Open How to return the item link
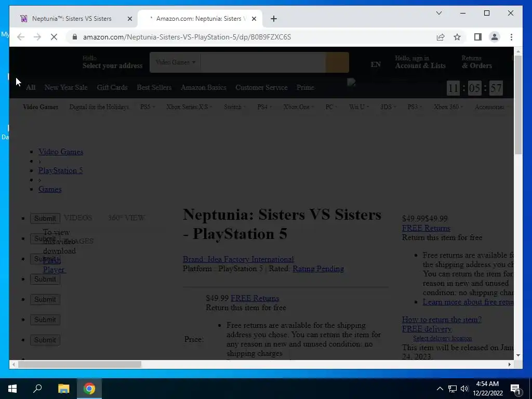This screenshot has width=532, height=399. pyautogui.click(x=442, y=320)
